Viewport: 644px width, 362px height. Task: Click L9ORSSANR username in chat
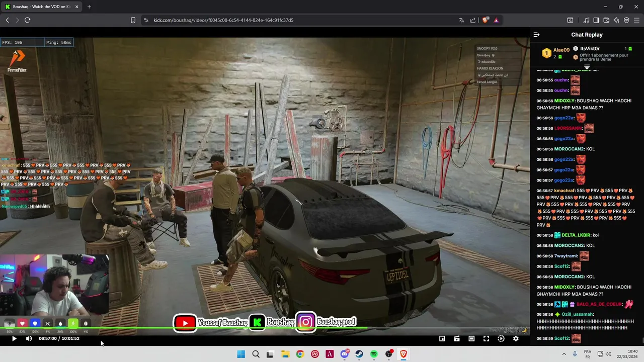pyautogui.click(x=568, y=128)
